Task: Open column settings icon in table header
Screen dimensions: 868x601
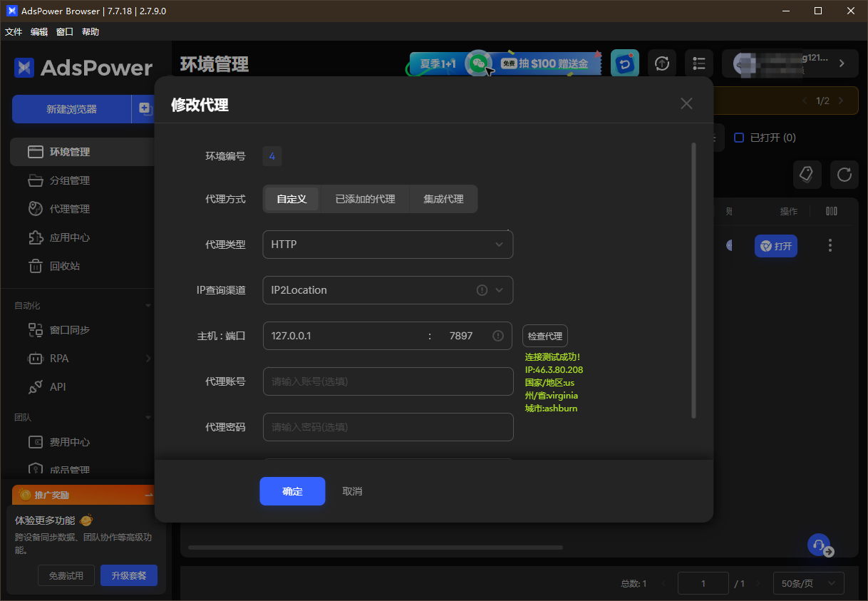Action: (x=831, y=211)
